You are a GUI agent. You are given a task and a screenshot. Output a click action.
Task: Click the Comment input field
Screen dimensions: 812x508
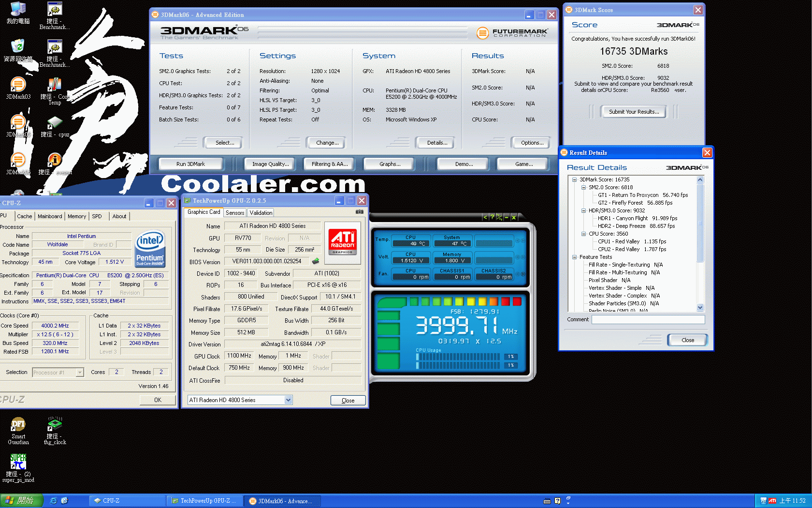[648, 320]
